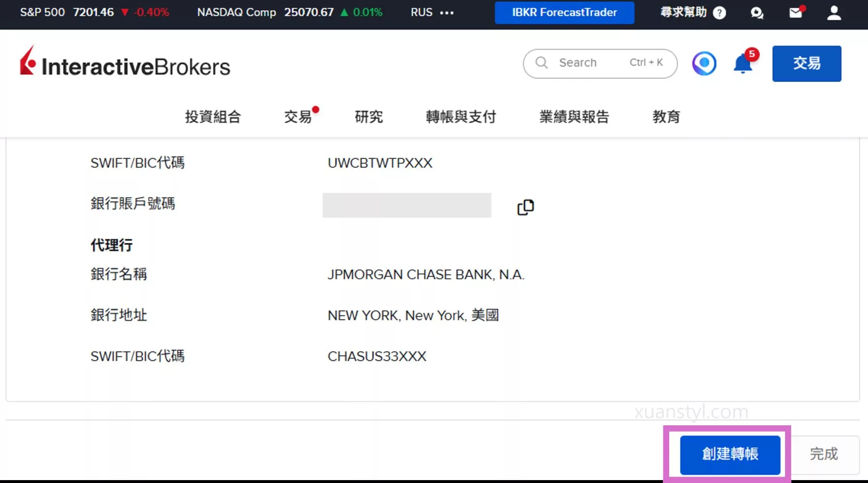Click the 銀行地址 label
Screen dimensions: 868x483
(119, 315)
